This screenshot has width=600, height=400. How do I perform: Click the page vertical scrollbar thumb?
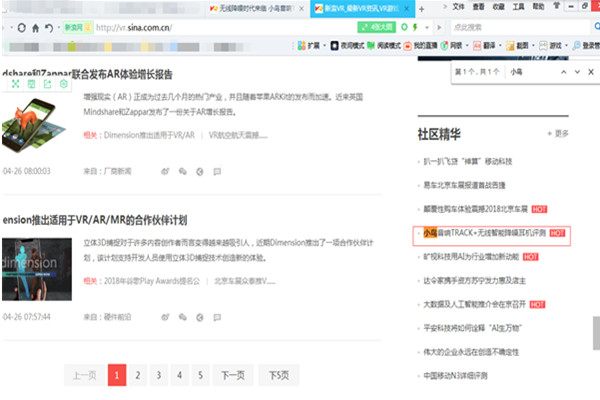tap(594, 330)
